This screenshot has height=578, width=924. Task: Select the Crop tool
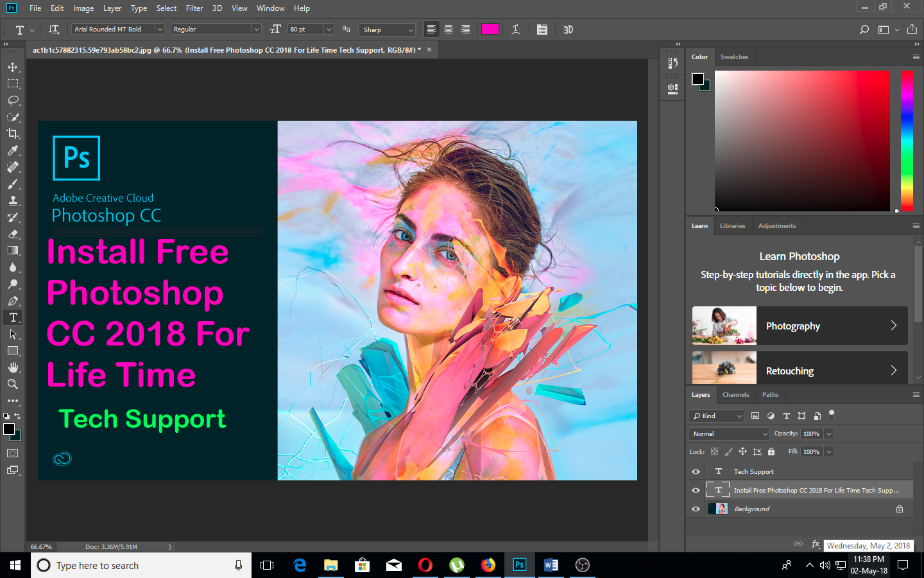point(13,134)
